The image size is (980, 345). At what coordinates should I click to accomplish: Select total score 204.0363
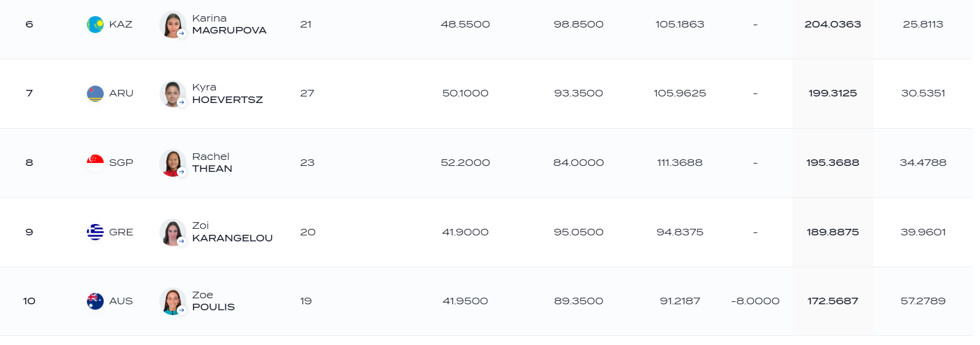pyautogui.click(x=833, y=25)
